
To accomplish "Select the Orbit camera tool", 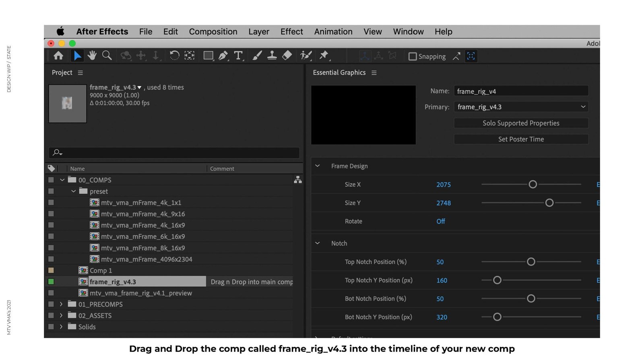I will tap(126, 56).
